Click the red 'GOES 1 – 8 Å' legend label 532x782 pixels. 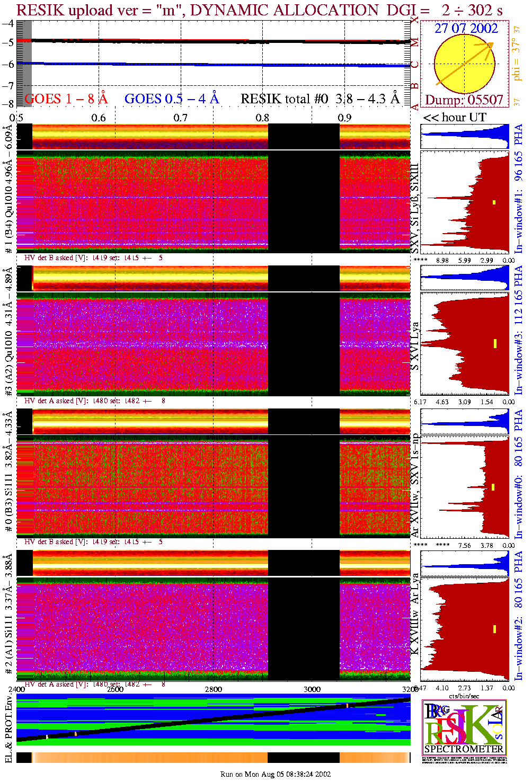[x=66, y=99]
